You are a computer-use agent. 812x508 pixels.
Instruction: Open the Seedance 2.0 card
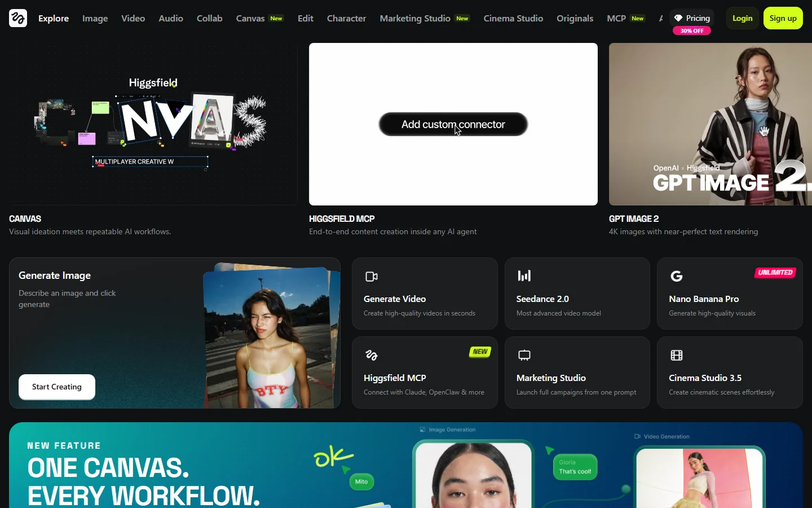[577, 294]
